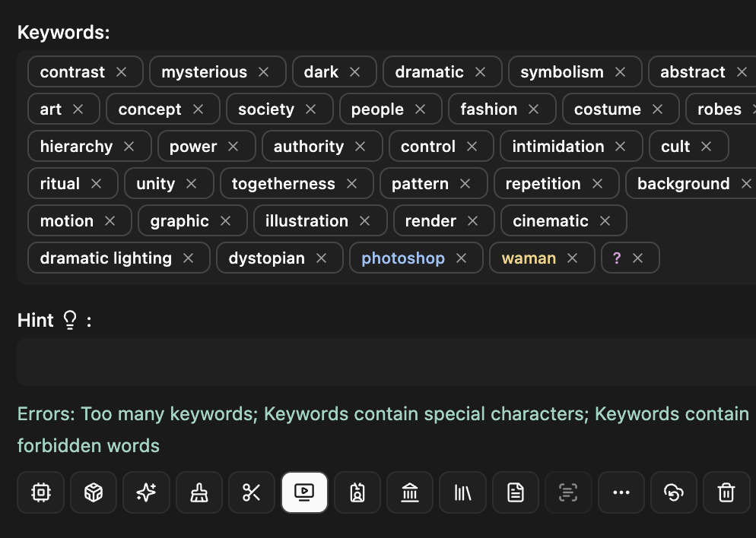Click the cloud sync icon
The height and width of the screenshot is (538, 756).
[x=673, y=492]
